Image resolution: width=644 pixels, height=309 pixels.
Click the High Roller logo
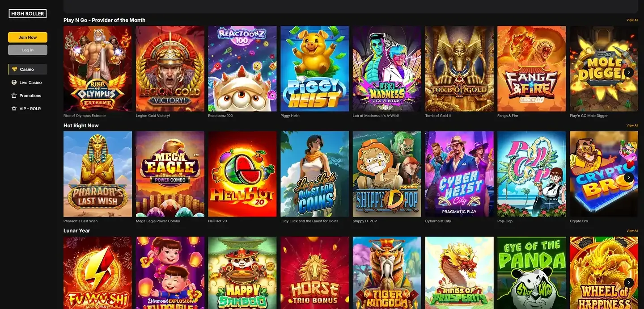[x=27, y=14]
